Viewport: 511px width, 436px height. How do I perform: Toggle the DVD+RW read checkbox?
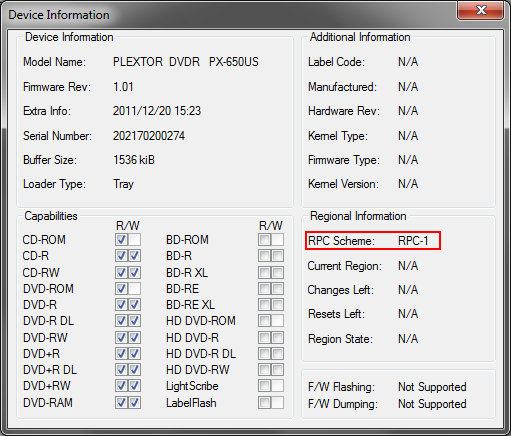(121, 386)
